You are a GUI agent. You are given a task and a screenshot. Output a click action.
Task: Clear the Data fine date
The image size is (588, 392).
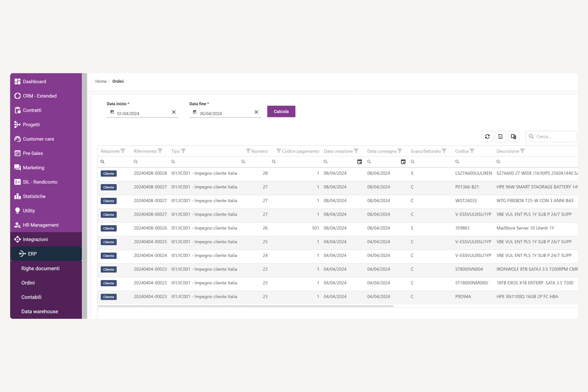(x=256, y=112)
